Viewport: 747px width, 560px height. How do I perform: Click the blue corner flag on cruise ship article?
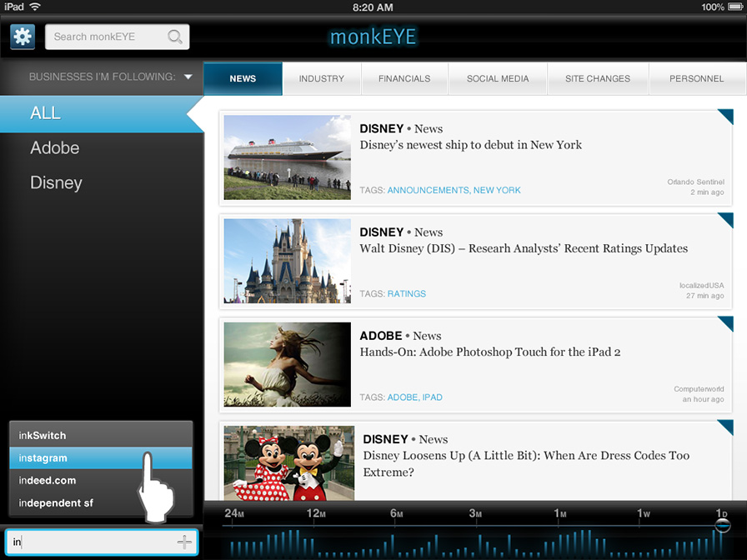724,117
